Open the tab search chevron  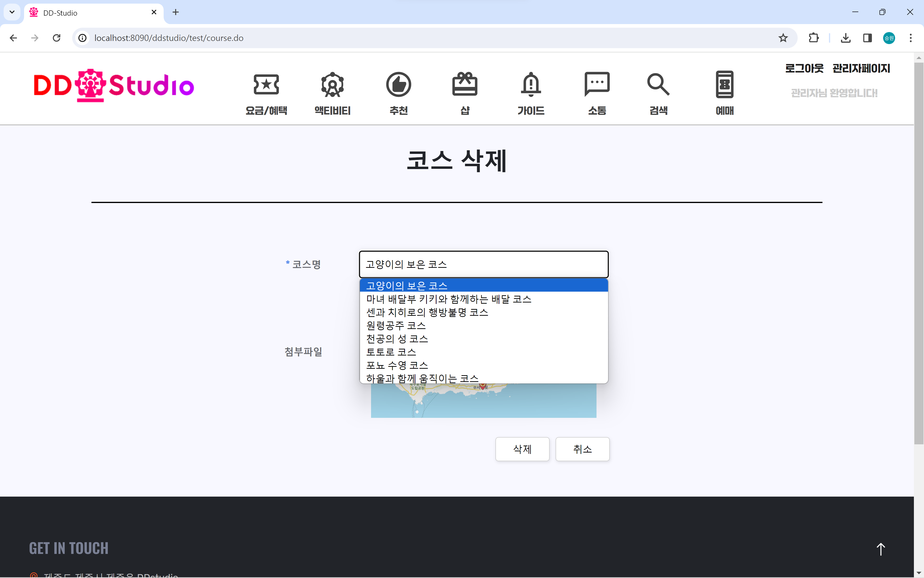click(x=12, y=12)
